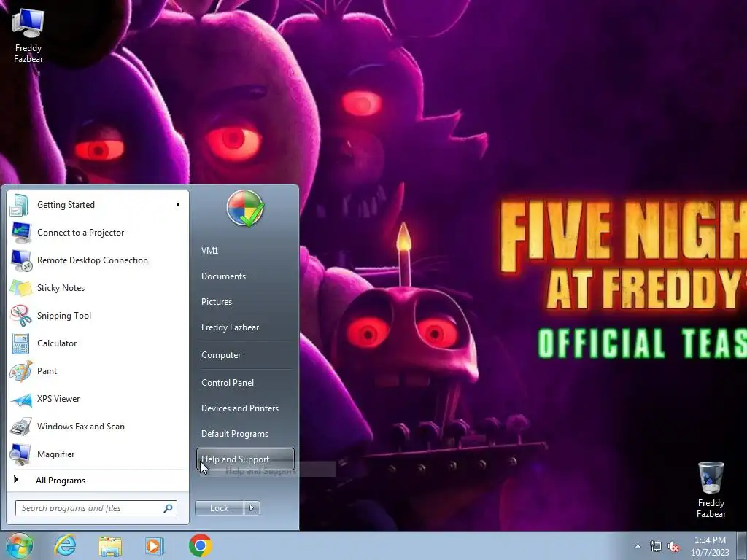Click the XPS Viewer label
Screen dimensions: 747x560
point(58,399)
